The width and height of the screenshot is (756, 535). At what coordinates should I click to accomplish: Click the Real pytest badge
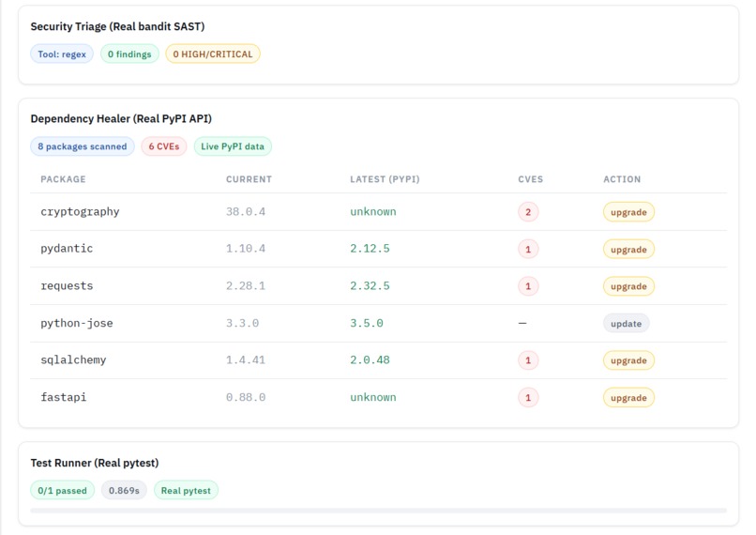tap(186, 490)
